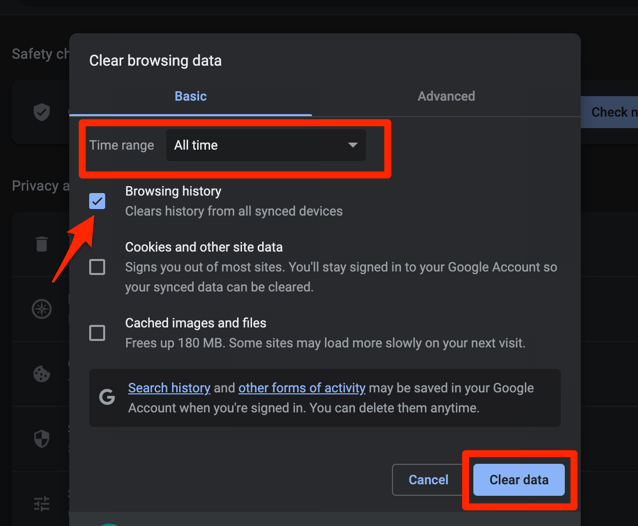This screenshot has width=638, height=526.
Task: Switch to the Basic tab
Action: click(x=190, y=96)
